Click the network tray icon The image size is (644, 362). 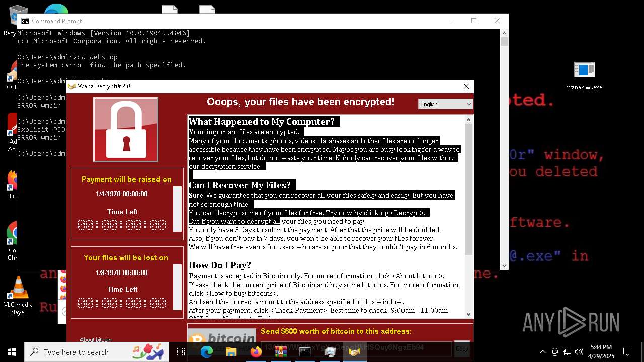pyautogui.click(x=567, y=352)
